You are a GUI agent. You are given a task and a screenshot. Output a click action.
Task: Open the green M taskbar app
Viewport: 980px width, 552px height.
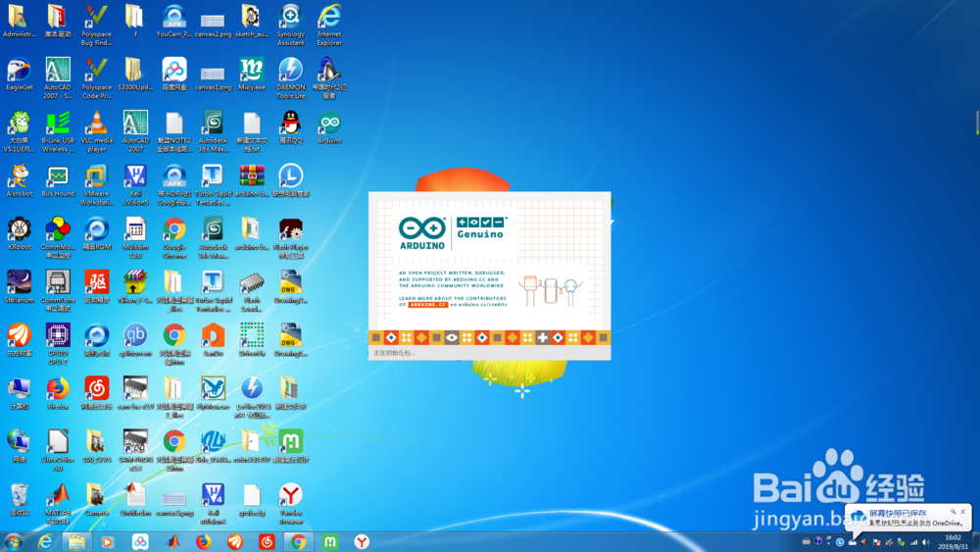(x=330, y=542)
